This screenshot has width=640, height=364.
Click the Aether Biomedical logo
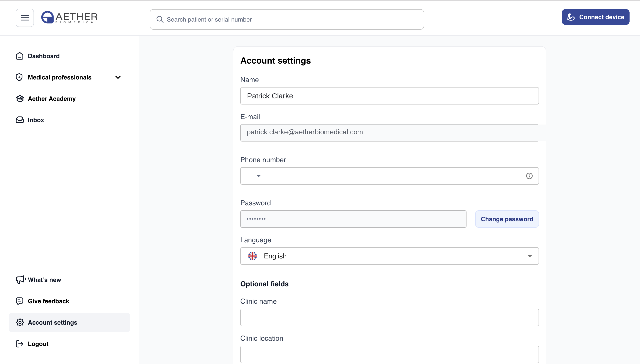tap(69, 17)
